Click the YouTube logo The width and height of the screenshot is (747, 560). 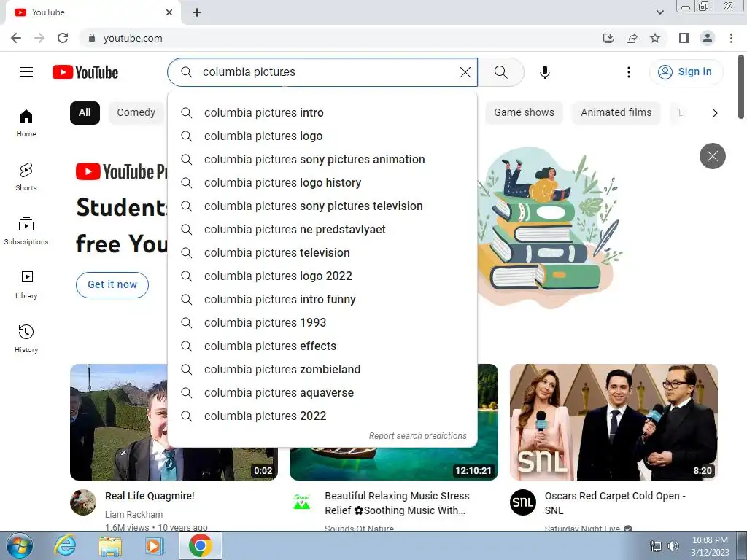pyautogui.click(x=85, y=72)
